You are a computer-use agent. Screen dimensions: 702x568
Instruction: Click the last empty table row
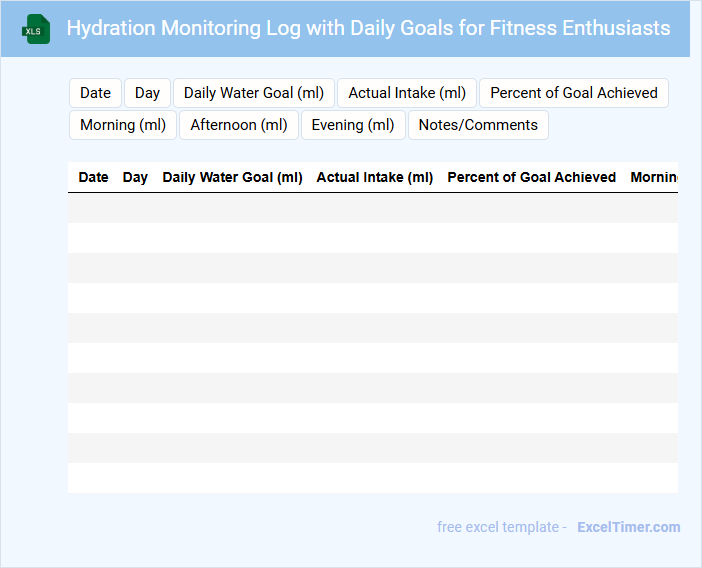(372, 478)
